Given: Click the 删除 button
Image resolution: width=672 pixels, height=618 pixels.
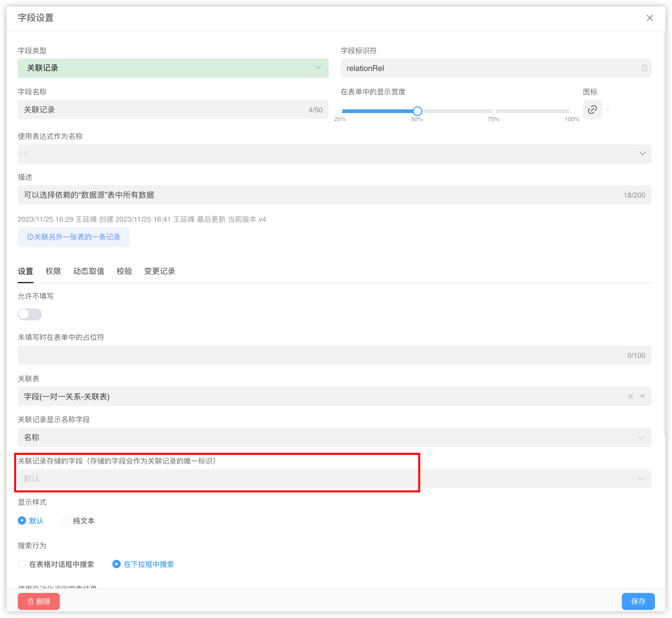Looking at the screenshot, I should click(x=39, y=601).
